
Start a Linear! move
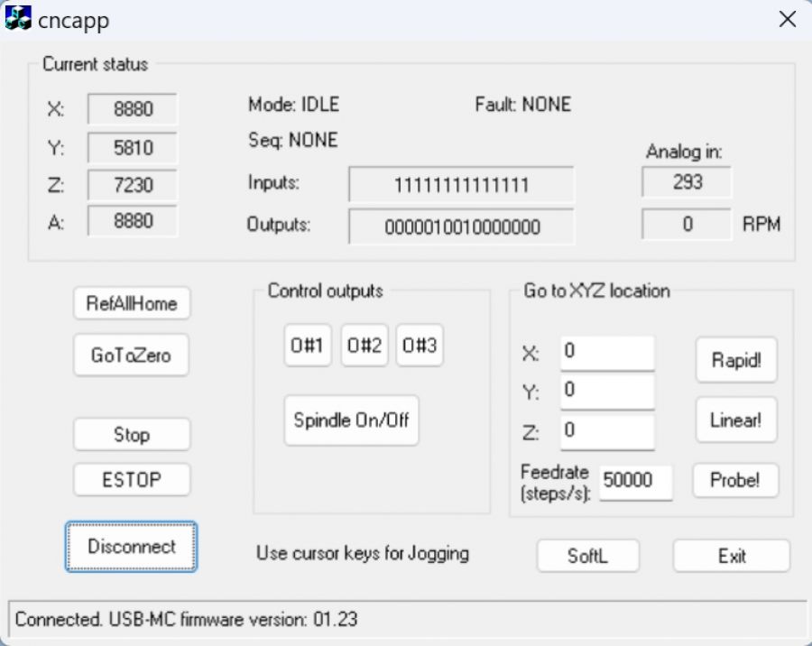[x=735, y=420]
